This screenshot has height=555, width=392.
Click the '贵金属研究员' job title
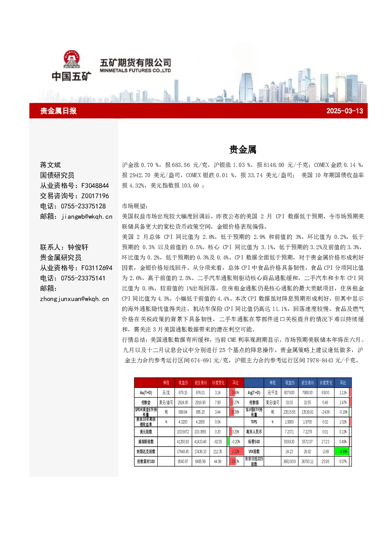[x=60, y=258]
